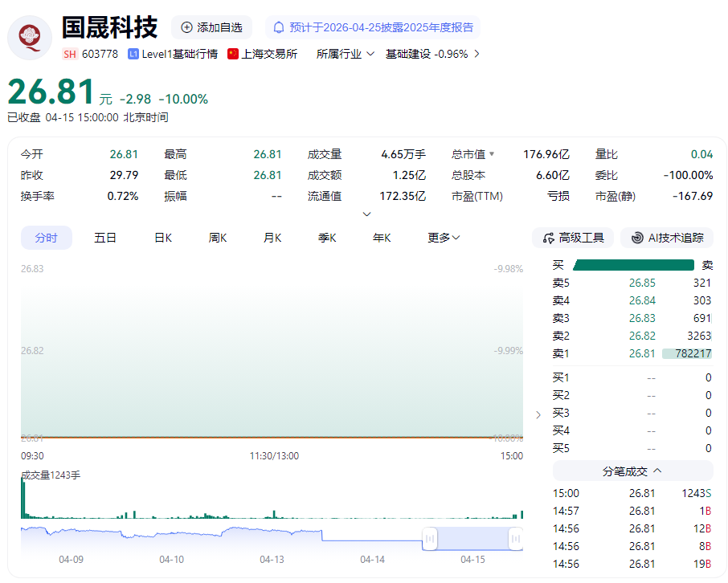Toggle the 总市值 dropdown triangle
This screenshot has height=583, width=728.
492,154
